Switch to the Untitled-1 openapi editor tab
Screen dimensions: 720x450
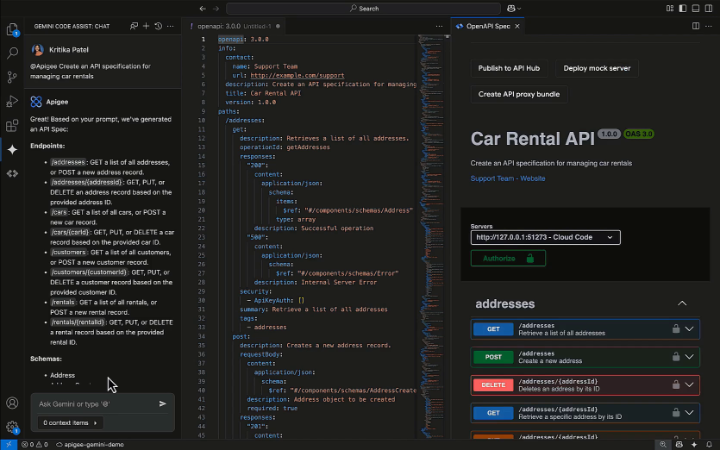click(234, 26)
